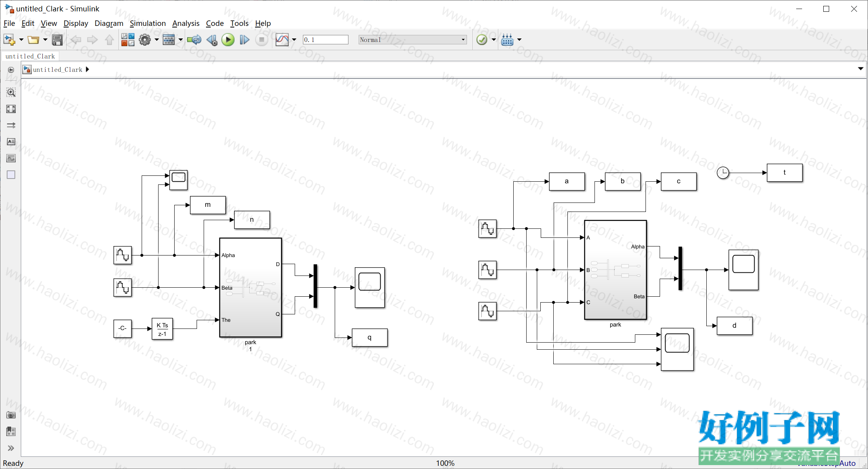Open Model Configuration Parameters gear
868x469 pixels.
coord(145,40)
